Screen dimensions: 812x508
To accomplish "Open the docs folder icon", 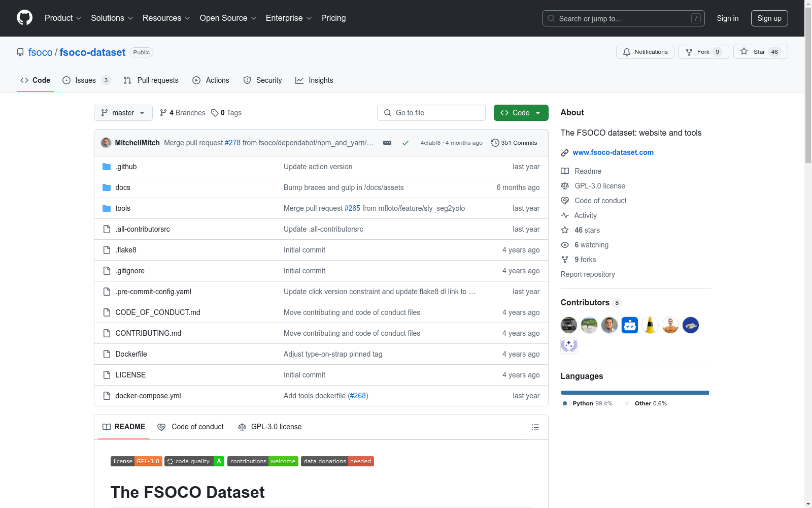I will 107,187.
